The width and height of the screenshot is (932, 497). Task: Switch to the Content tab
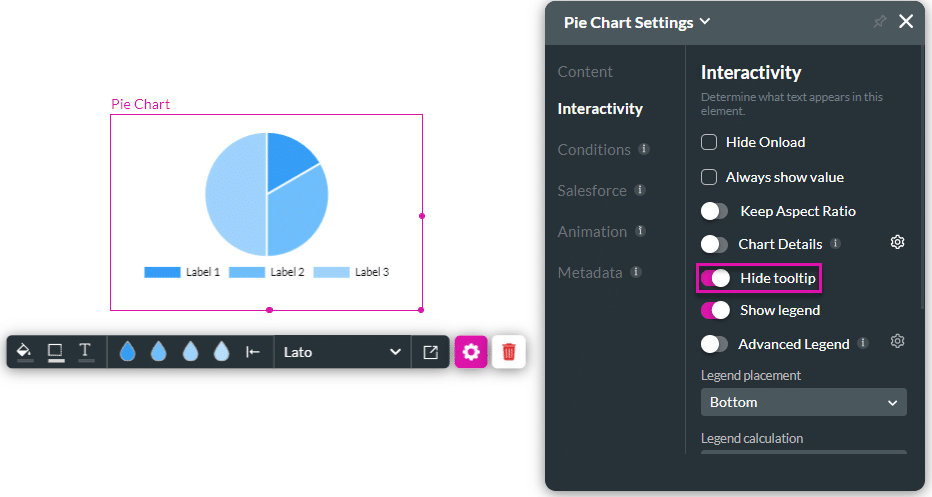point(585,72)
